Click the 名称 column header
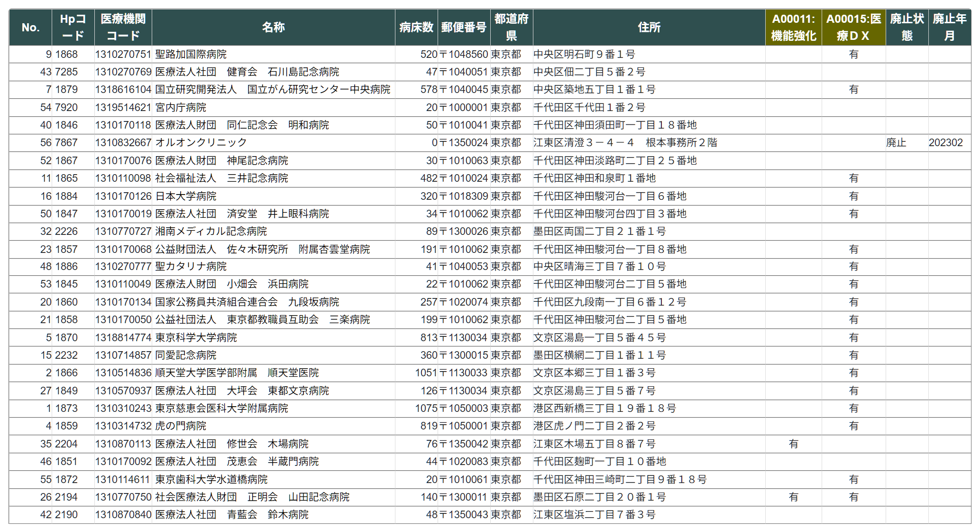Viewport: 980px width, 531px height. 274,28
